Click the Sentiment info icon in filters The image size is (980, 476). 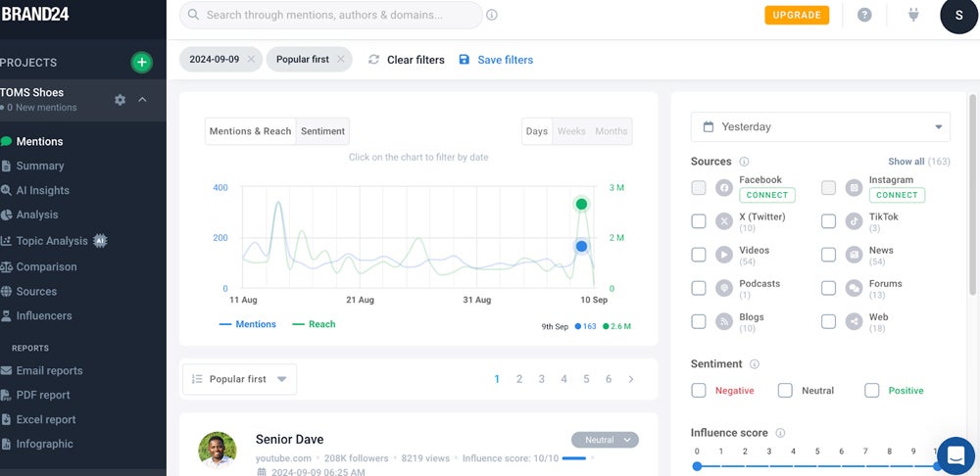point(755,364)
